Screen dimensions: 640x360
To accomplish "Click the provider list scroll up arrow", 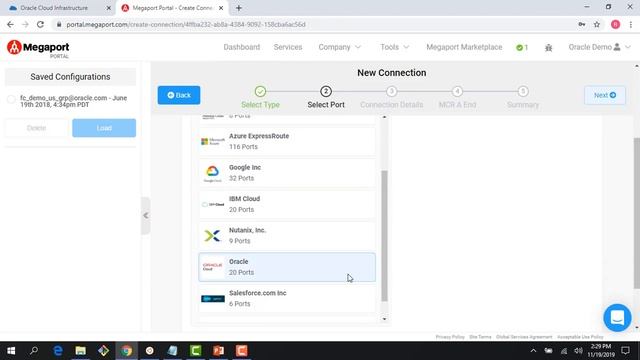I will pos(384,117).
